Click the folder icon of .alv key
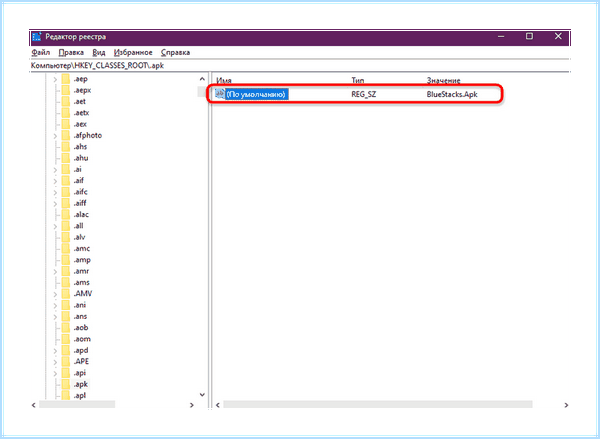 66,237
